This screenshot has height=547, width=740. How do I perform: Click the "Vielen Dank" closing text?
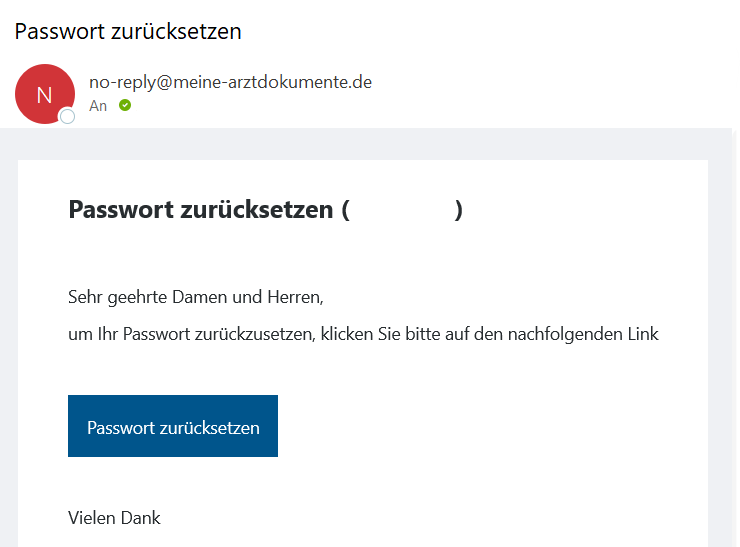pos(114,517)
